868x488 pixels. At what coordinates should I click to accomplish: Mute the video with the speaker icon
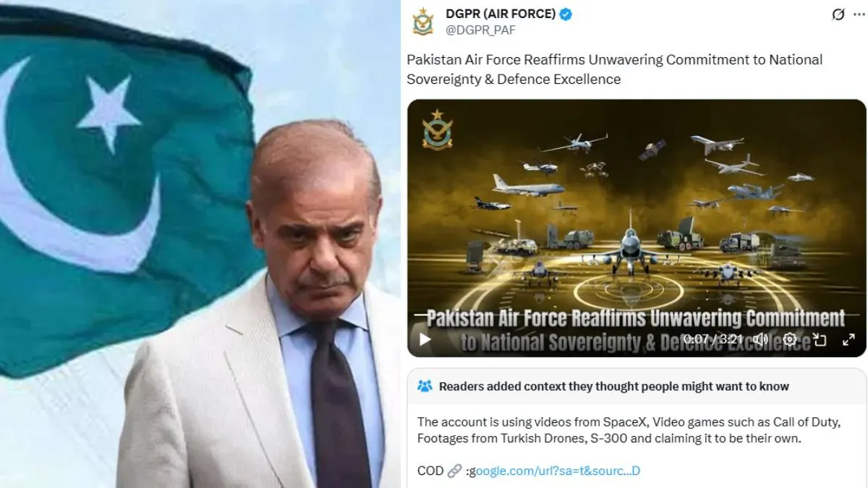pos(760,339)
